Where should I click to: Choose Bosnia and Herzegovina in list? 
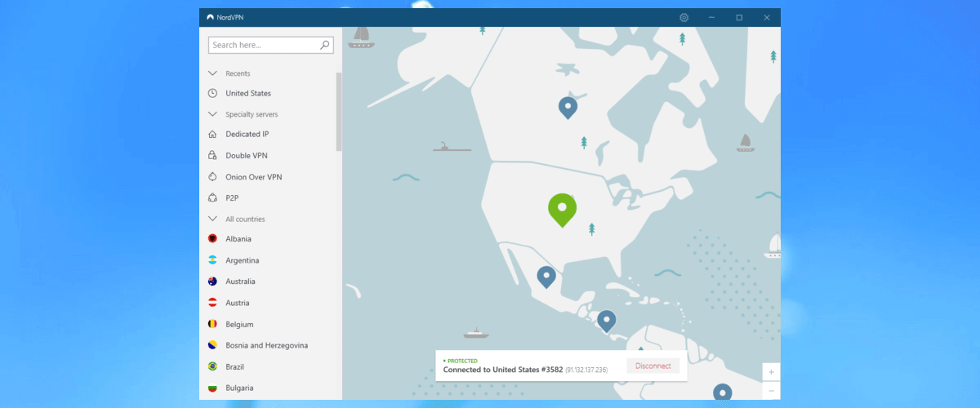click(x=267, y=345)
